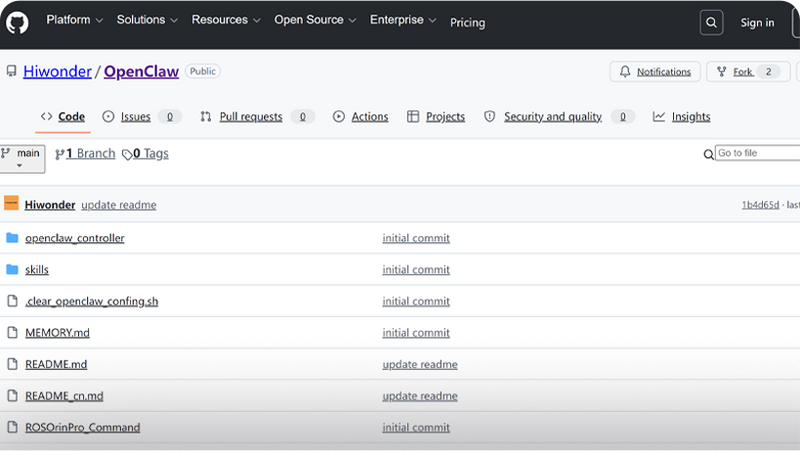Click the openclaw_controller folder icon

click(12, 238)
